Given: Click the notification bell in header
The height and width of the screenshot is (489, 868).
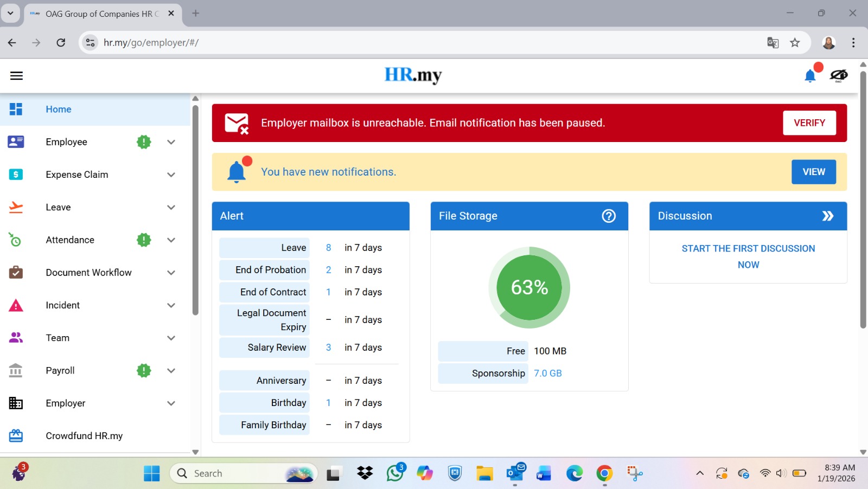Looking at the screenshot, I should pyautogui.click(x=810, y=76).
